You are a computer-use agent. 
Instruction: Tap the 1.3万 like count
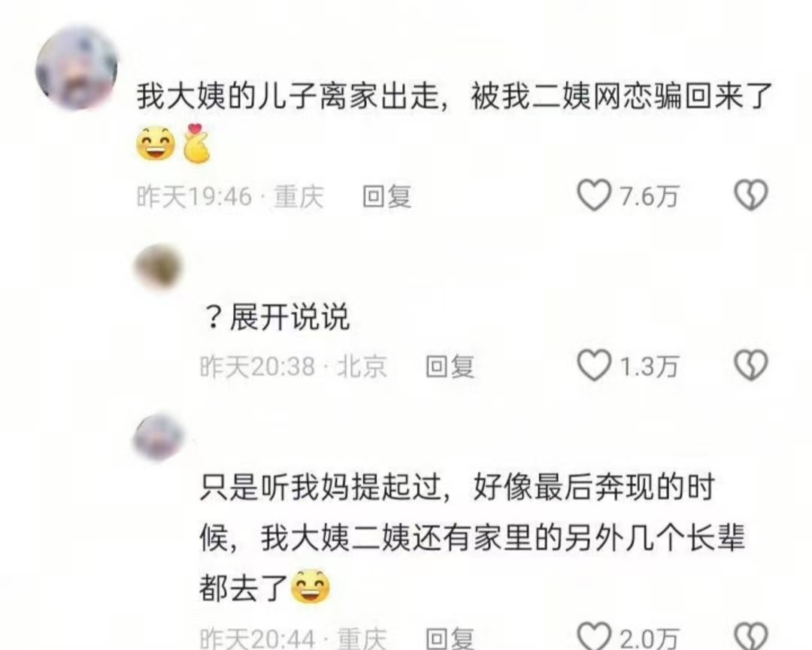pos(649,367)
